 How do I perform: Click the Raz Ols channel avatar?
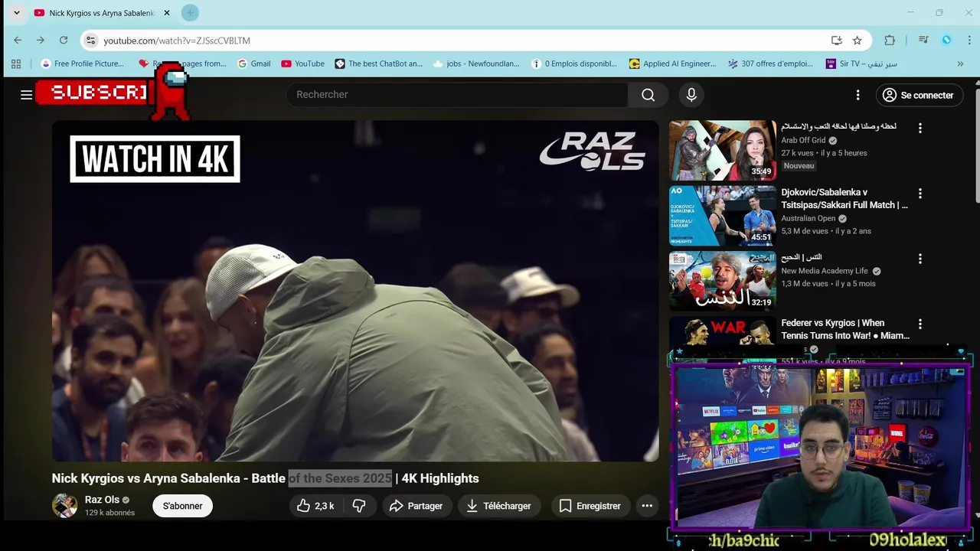click(x=64, y=506)
